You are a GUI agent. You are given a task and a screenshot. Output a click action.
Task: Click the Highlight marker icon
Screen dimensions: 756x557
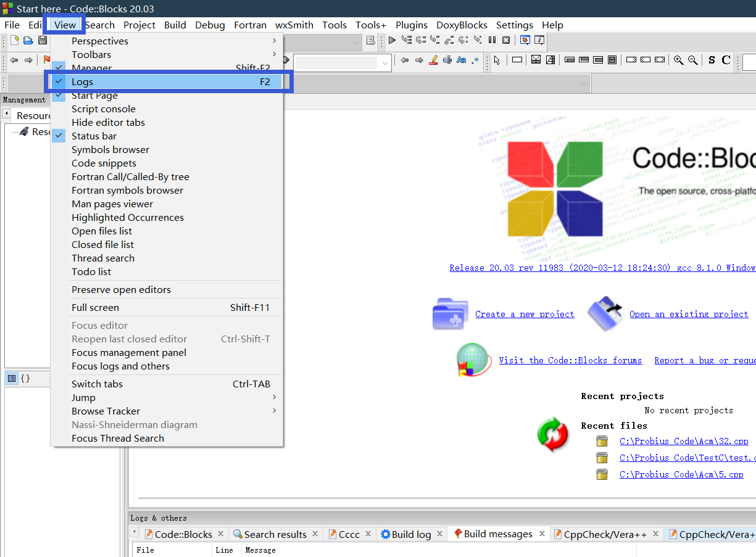tap(433, 60)
